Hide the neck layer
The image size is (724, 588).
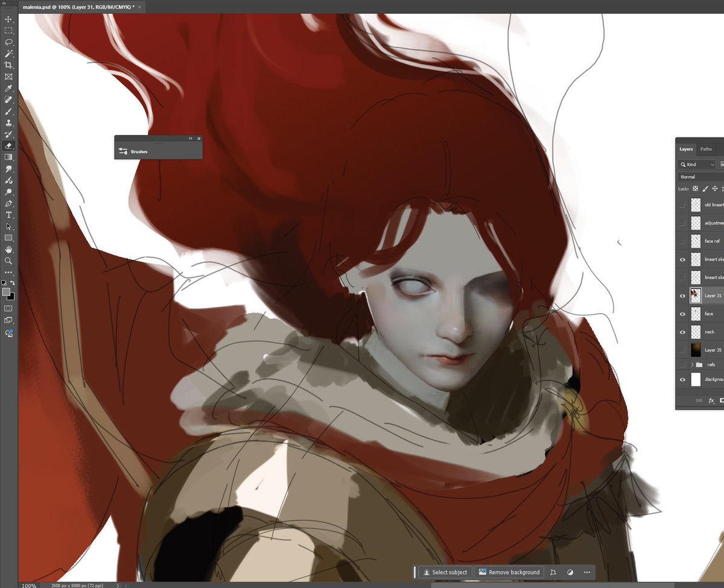(x=682, y=332)
